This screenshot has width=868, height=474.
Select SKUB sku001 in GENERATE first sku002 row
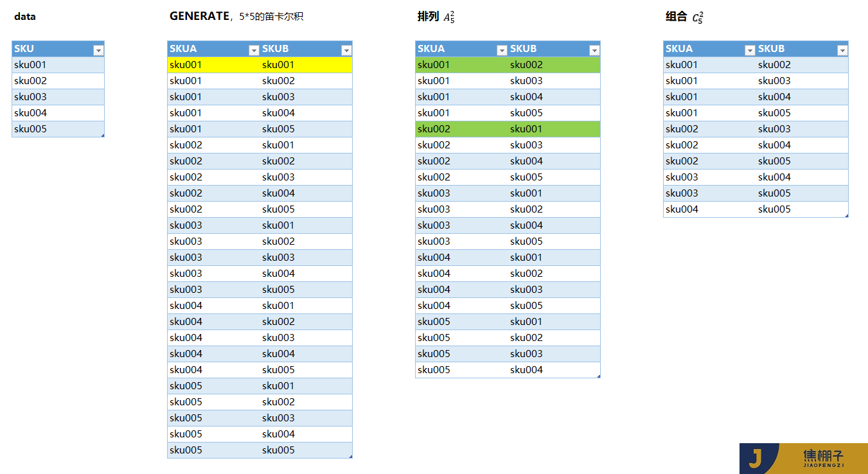click(306, 145)
